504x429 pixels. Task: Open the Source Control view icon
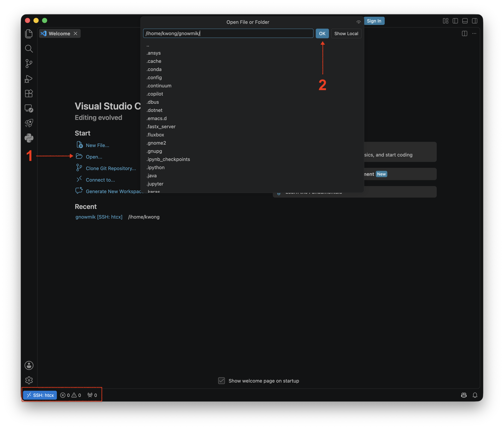tap(29, 63)
